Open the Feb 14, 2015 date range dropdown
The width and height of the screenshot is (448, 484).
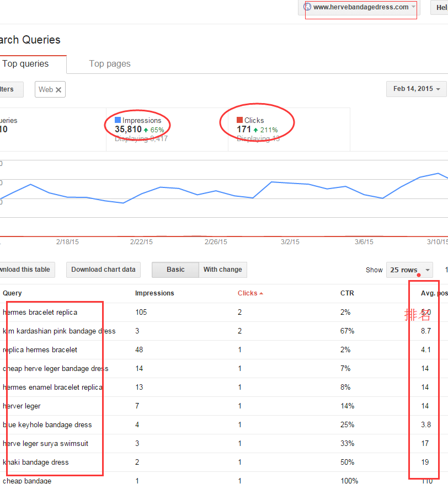[x=417, y=89]
